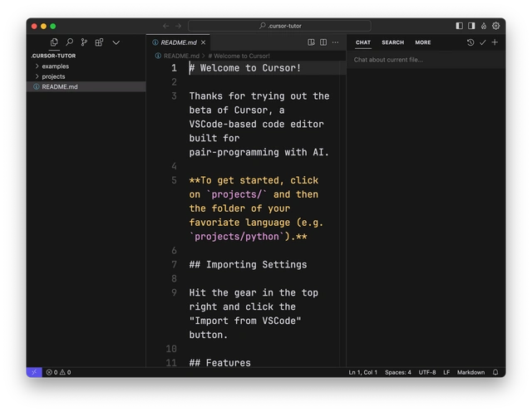Viewport: 532px width, 412px height.
Task: Switch to the SEARCH tab in the chat panel
Action: [392, 42]
